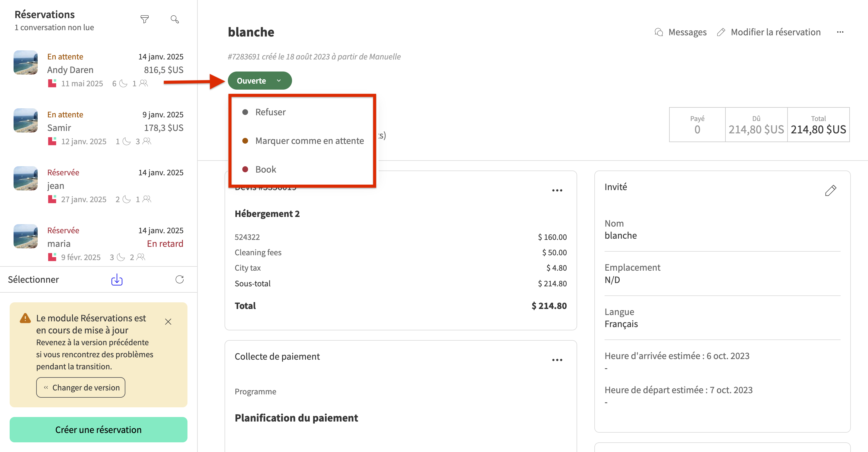Viewport: 868px width, 452px height.
Task: Edit guest details with pencil icon
Action: point(830,191)
